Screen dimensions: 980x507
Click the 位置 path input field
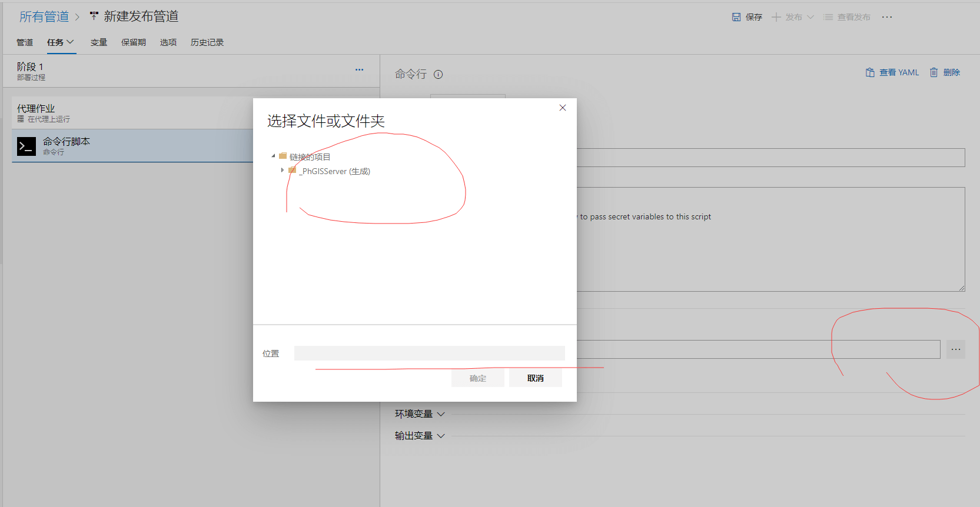tap(429, 353)
